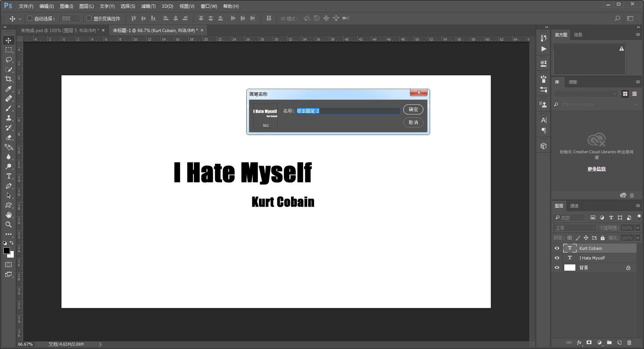Hide the I Hate Myself layer
644x349 pixels.
[557, 258]
